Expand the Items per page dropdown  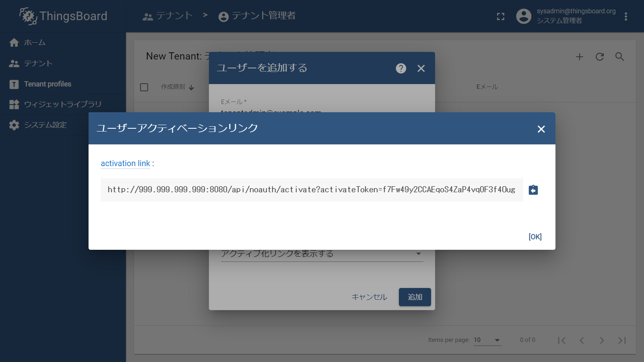pyautogui.click(x=487, y=340)
